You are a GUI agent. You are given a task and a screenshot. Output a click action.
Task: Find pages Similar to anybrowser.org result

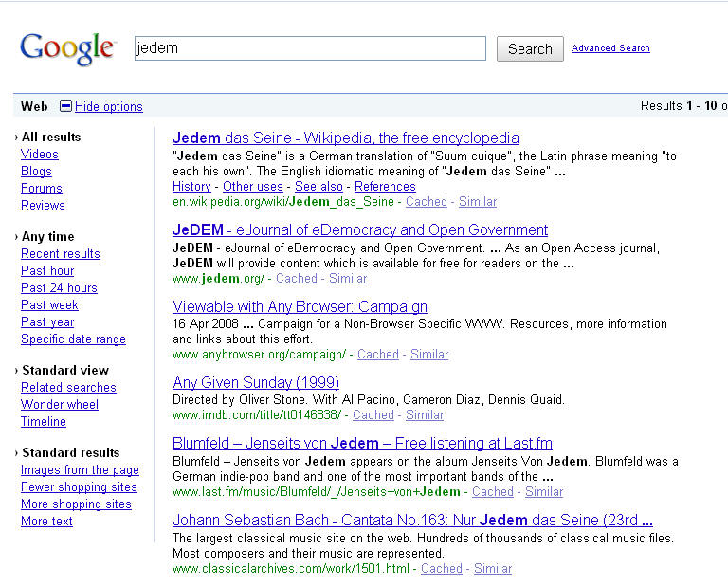pyautogui.click(x=429, y=355)
